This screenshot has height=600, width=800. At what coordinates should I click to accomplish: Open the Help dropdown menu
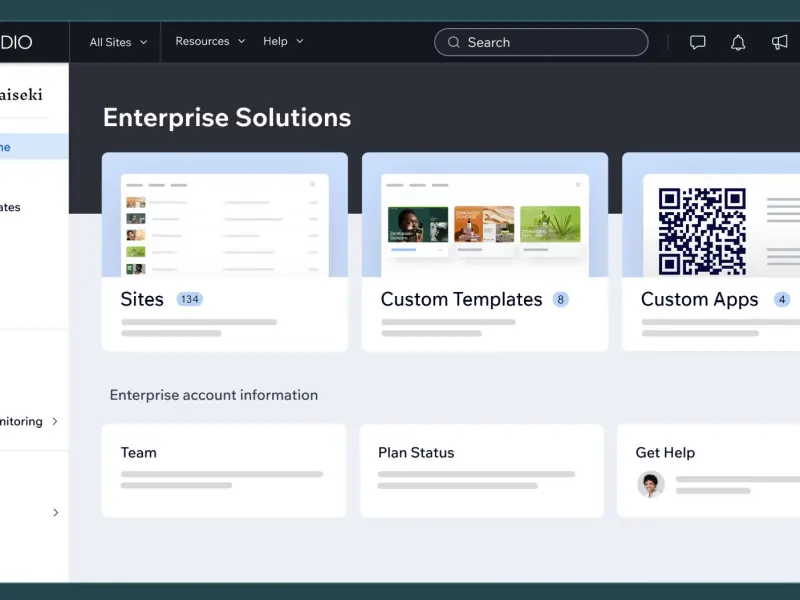[x=283, y=41]
